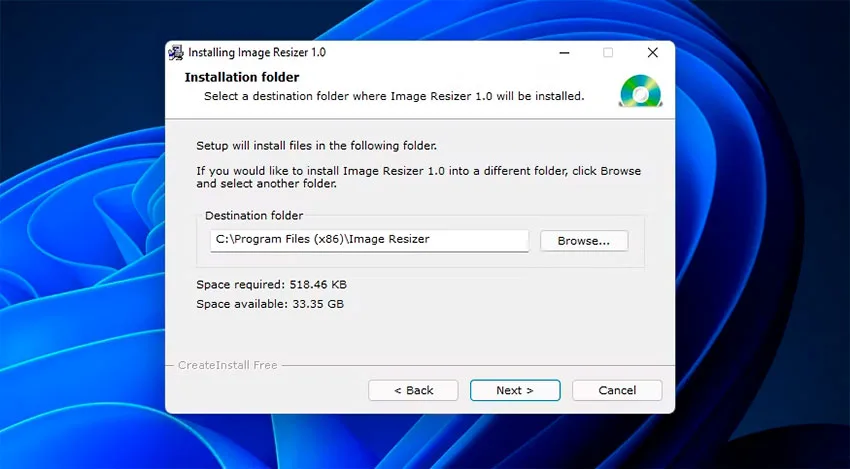This screenshot has height=469, width=850.
Task: Click the disabled maximize button
Action: click(x=608, y=53)
